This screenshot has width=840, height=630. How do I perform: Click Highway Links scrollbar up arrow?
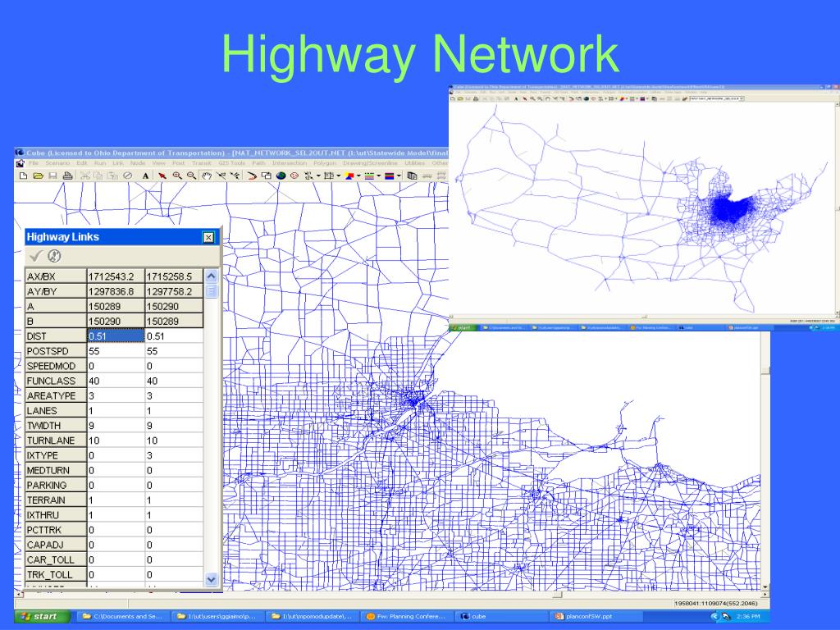(211, 276)
